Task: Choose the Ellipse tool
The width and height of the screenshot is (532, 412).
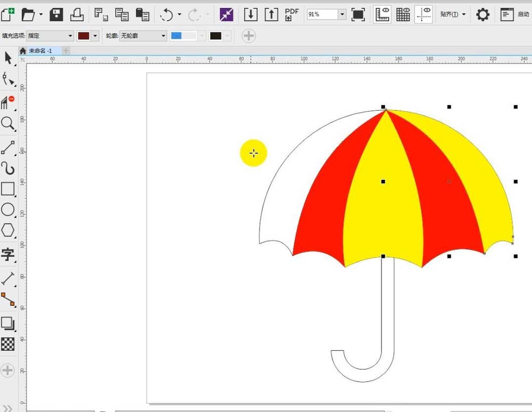Action: [x=8, y=210]
